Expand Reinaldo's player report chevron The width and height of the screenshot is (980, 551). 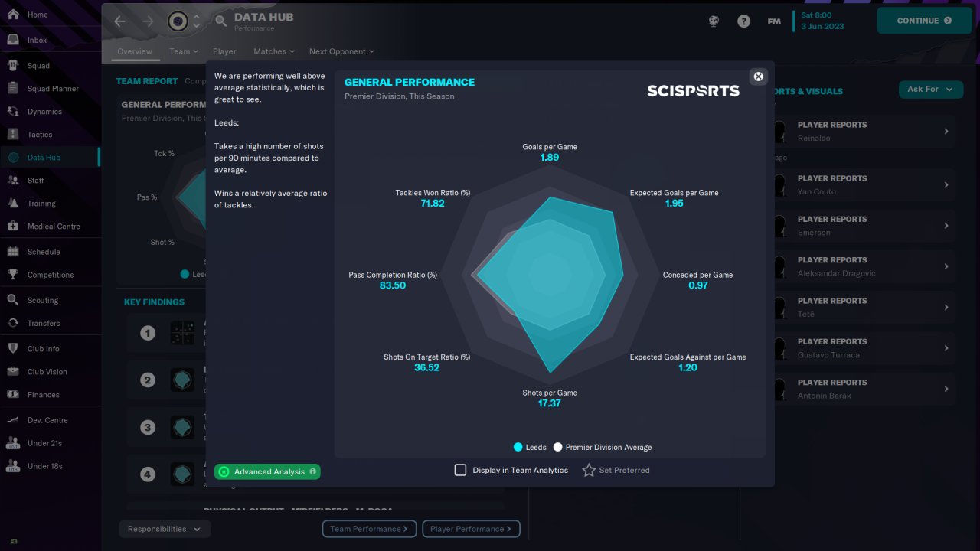point(946,132)
